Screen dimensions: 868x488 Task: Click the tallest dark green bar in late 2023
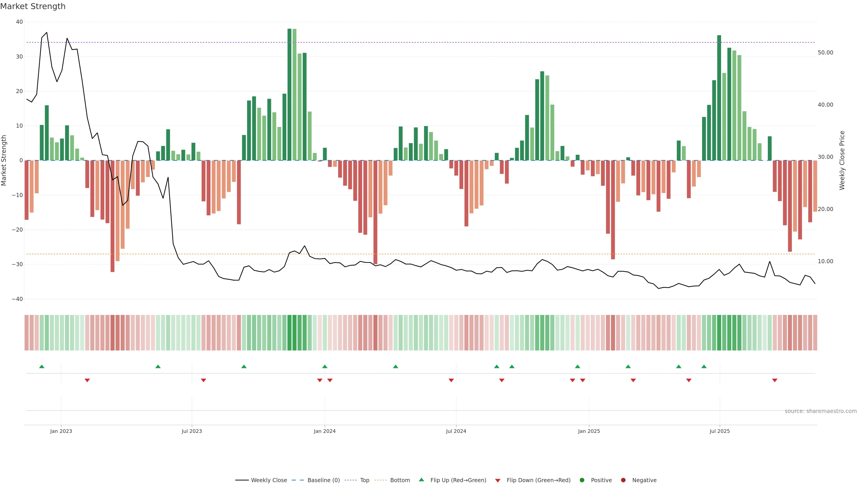click(x=289, y=94)
